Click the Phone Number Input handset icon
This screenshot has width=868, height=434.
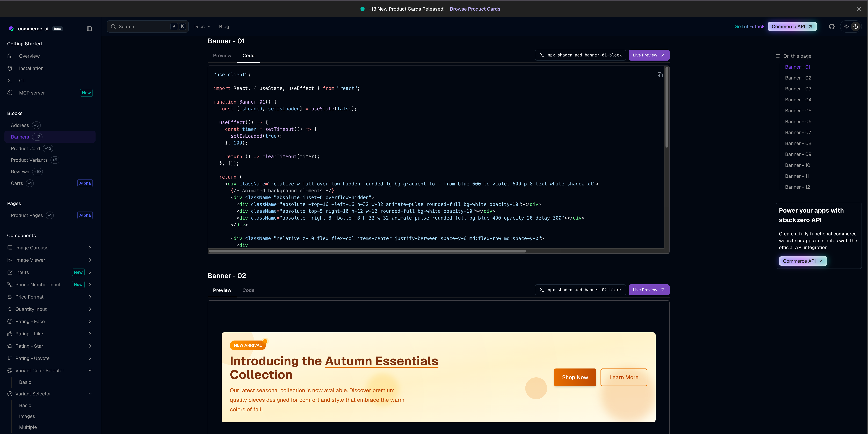pos(10,284)
